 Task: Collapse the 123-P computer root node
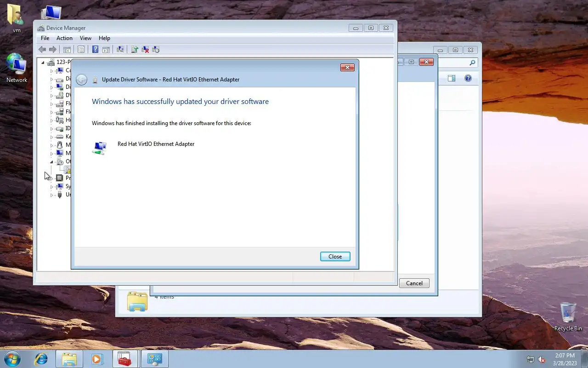click(x=43, y=62)
